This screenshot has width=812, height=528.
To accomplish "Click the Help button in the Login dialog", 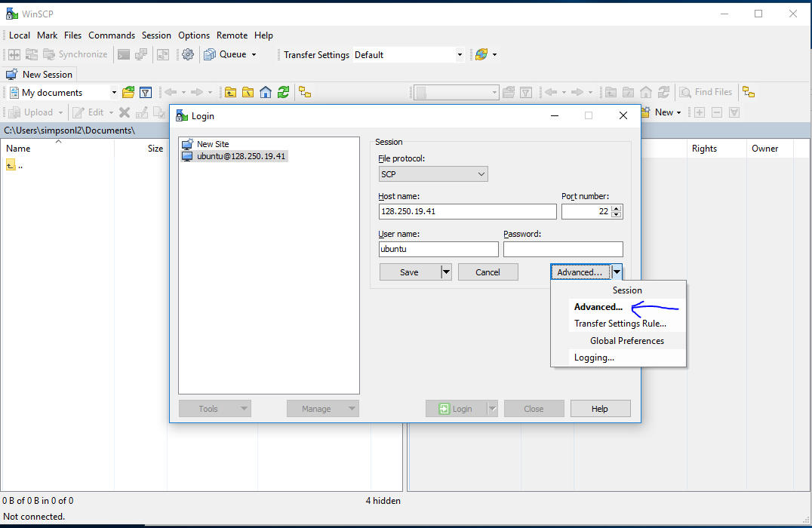I will pyautogui.click(x=600, y=409).
